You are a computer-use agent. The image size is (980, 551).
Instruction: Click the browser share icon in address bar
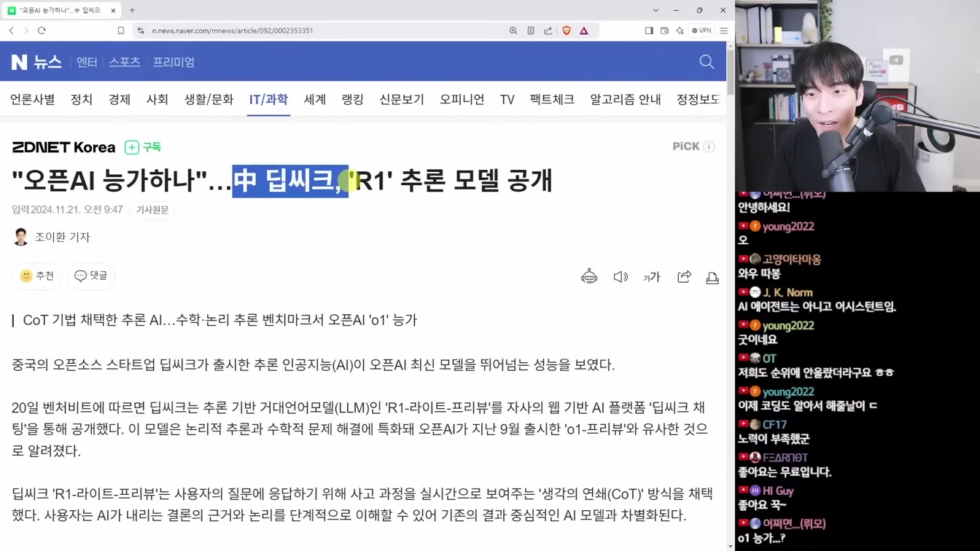point(548,31)
